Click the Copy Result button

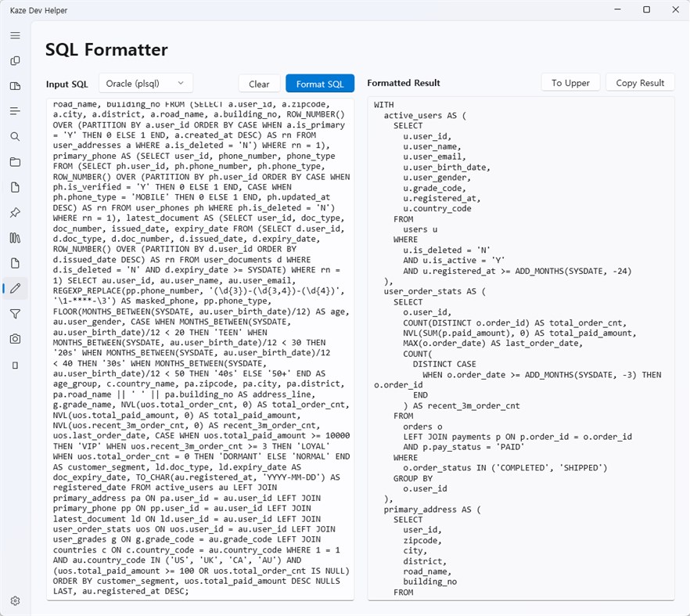(640, 83)
